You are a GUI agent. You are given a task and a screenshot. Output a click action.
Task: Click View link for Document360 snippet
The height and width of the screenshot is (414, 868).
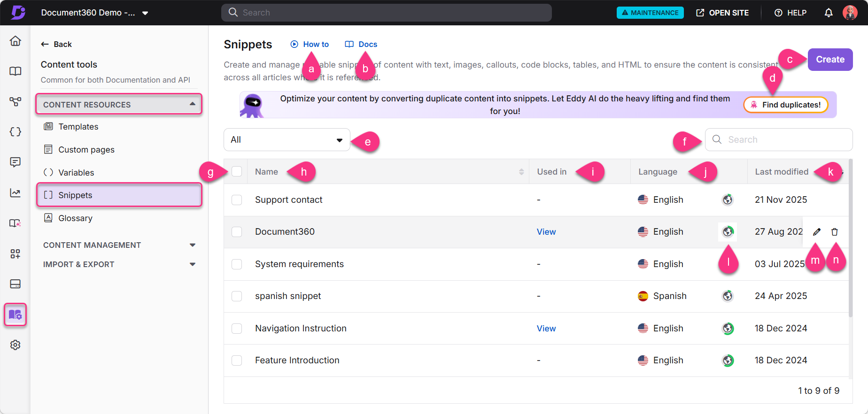tap(546, 232)
